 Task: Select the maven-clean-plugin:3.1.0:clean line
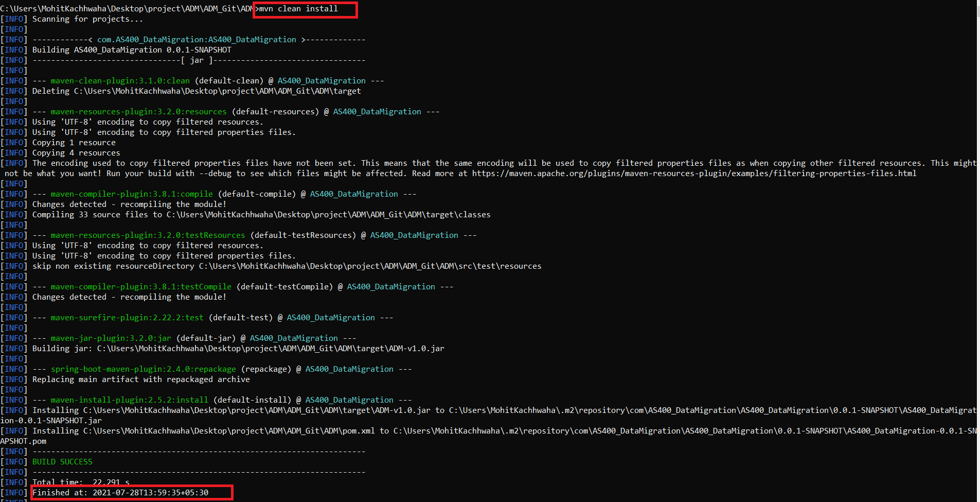(118, 80)
